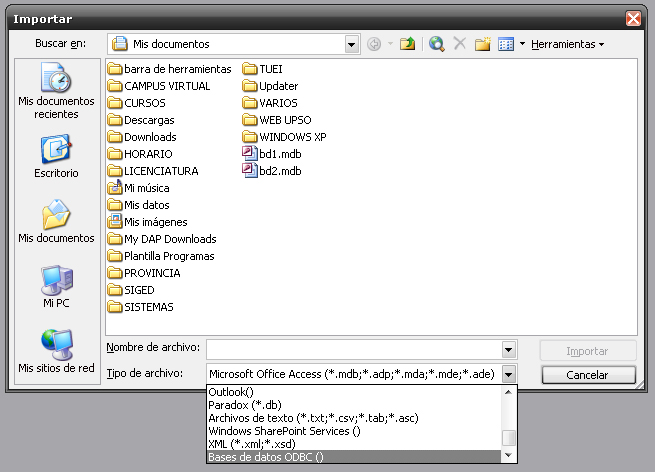Choose XML (*.xml;*.xsd) file type
This screenshot has width=655, height=472.
point(354,444)
